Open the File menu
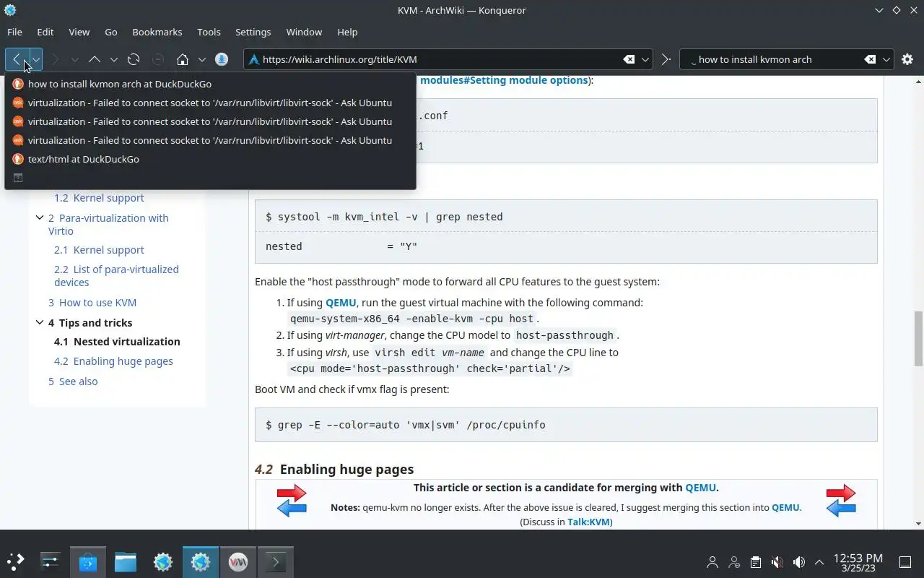924x578 pixels. (14, 32)
